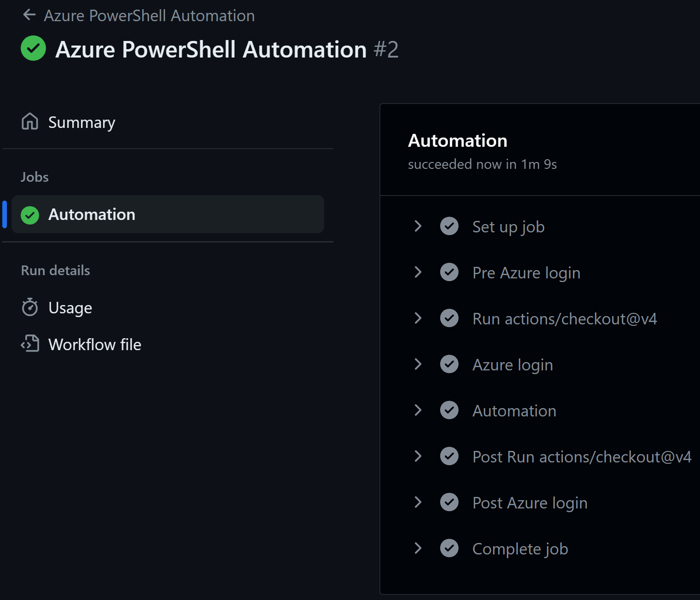Expand the Automation step chevron
Viewport: 700px width, 600px height.
(x=418, y=410)
